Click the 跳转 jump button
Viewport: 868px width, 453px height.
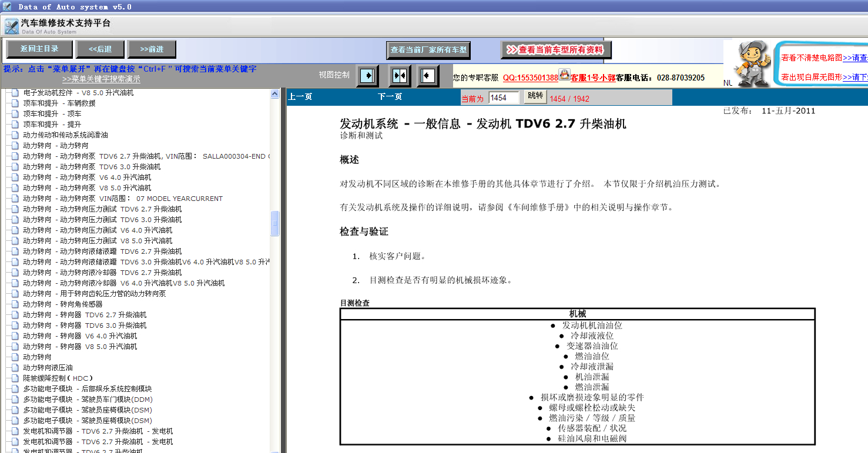tap(535, 97)
